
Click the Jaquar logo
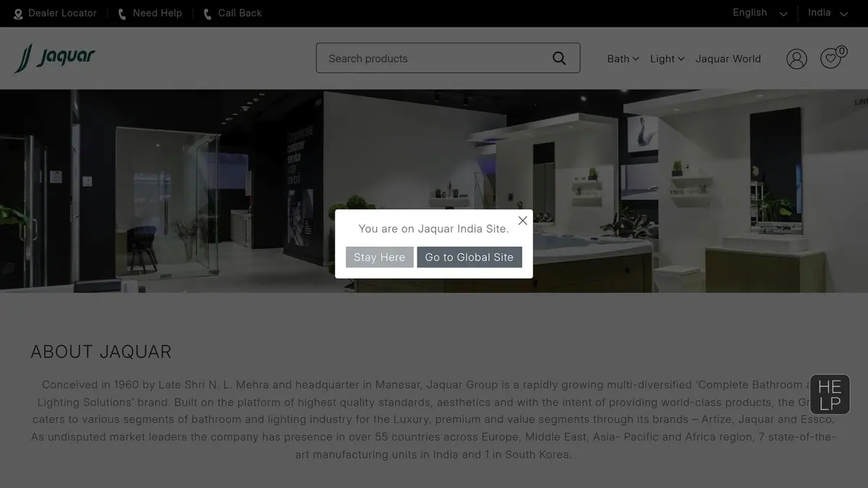point(55,58)
